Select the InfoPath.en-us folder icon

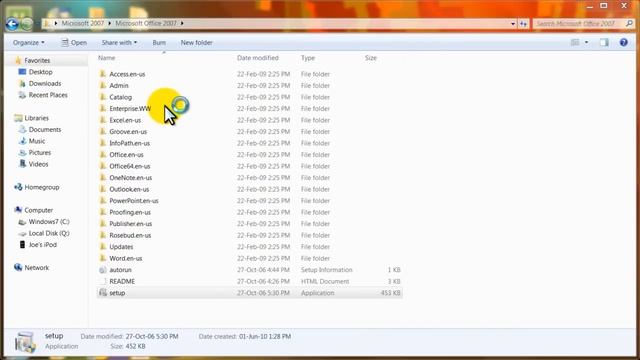[x=103, y=143]
